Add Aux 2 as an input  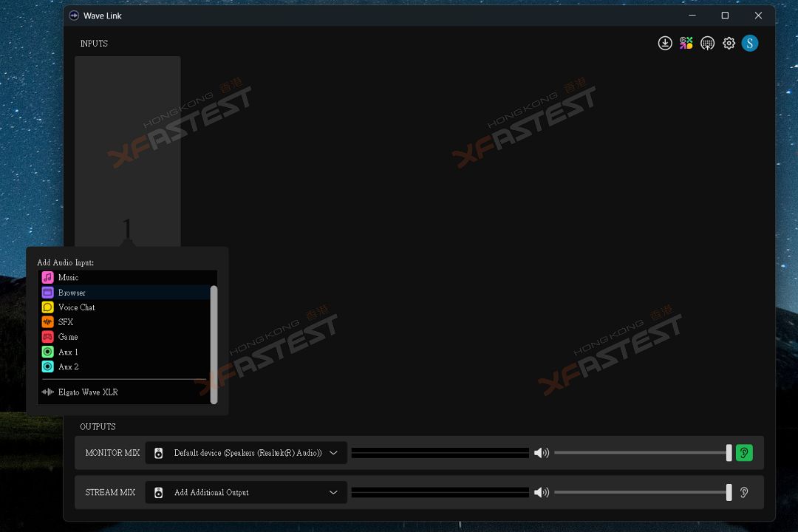click(125, 366)
